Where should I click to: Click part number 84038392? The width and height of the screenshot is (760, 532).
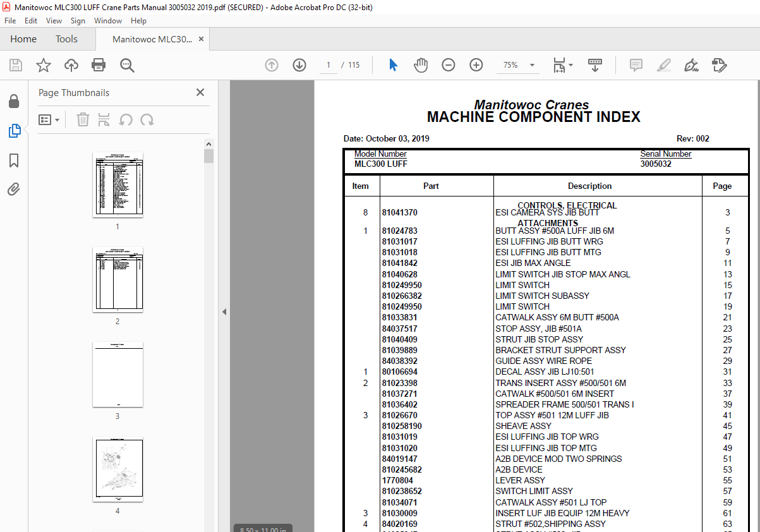(x=399, y=361)
